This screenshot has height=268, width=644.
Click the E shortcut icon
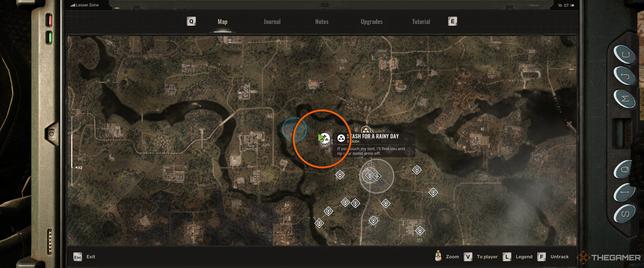(452, 21)
